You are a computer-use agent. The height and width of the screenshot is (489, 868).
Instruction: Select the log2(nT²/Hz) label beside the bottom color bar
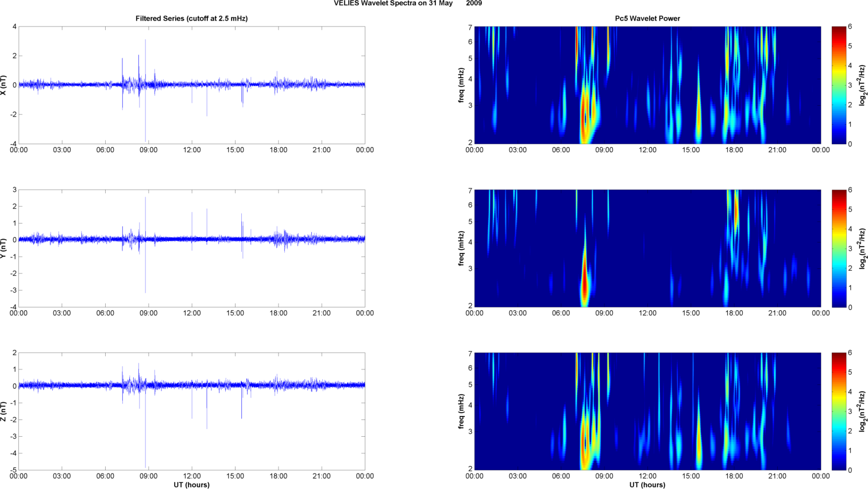click(862, 411)
